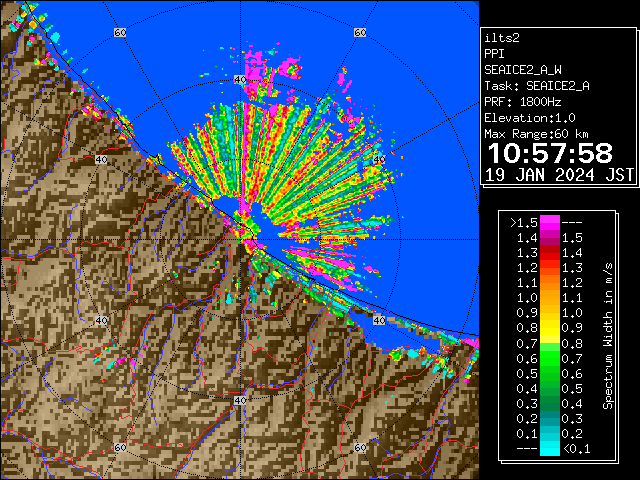Click the 10:57:58 timestamp
The image size is (640, 480).
tap(550, 153)
